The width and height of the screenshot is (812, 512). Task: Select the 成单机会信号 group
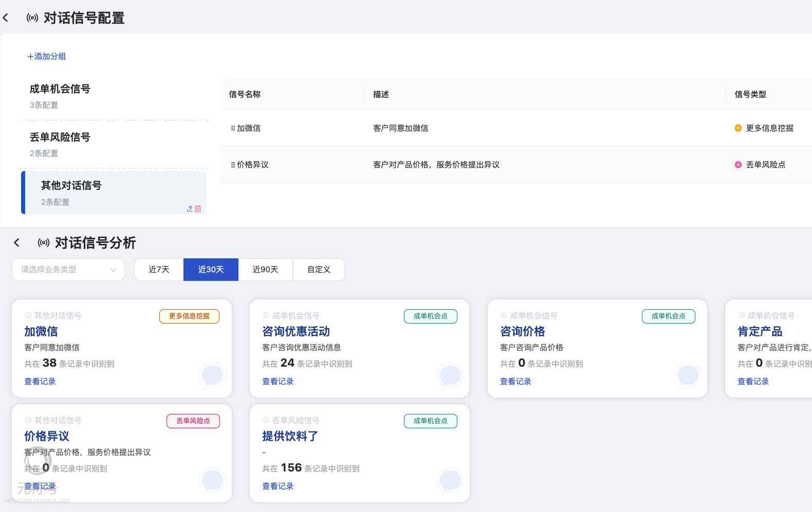point(113,96)
